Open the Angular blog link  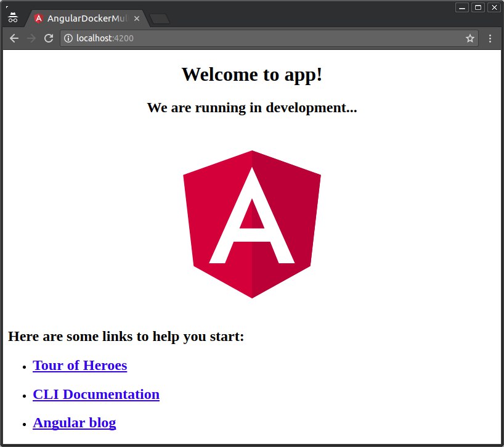point(75,423)
